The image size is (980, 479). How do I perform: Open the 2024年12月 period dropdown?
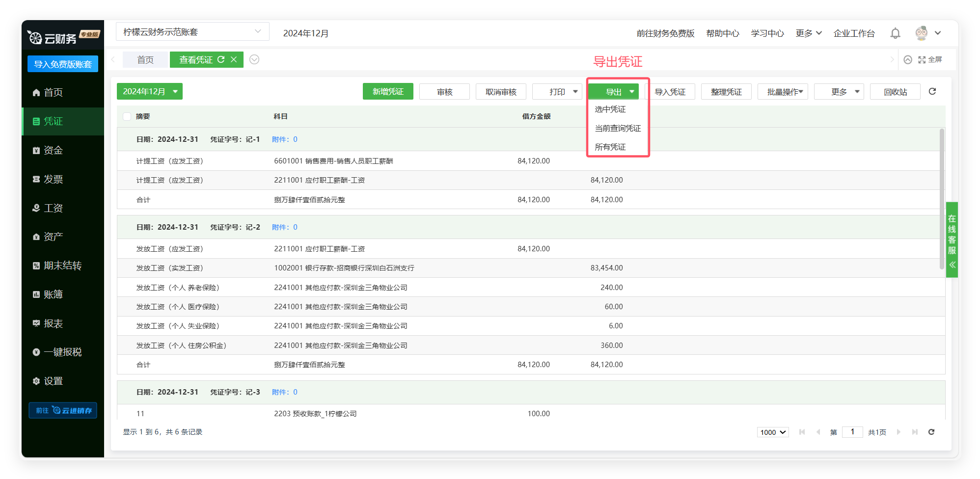point(149,91)
